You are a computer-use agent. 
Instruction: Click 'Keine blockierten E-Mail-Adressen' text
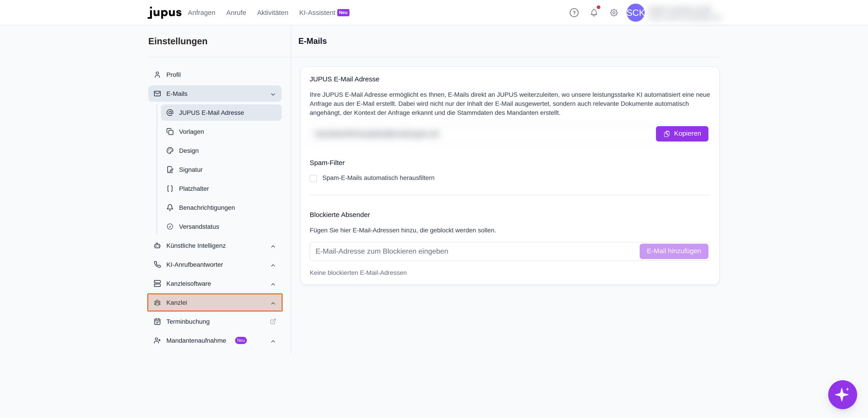click(358, 273)
